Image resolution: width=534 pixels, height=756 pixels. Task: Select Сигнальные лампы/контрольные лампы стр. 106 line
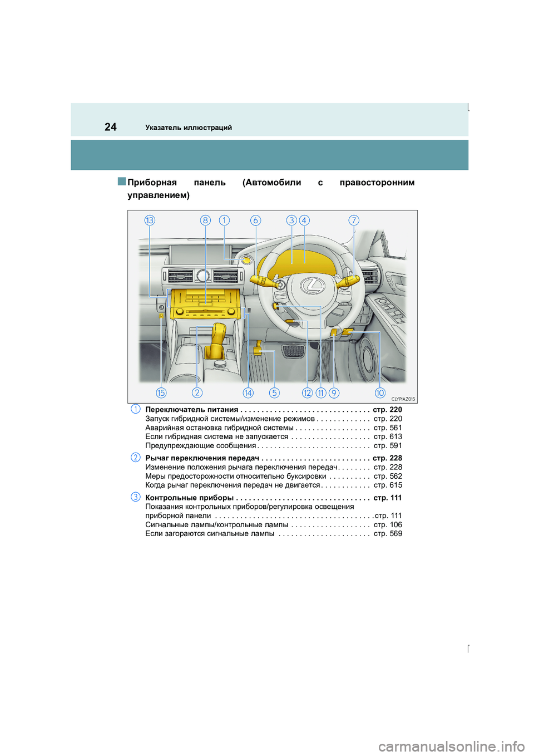pos(274,524)
